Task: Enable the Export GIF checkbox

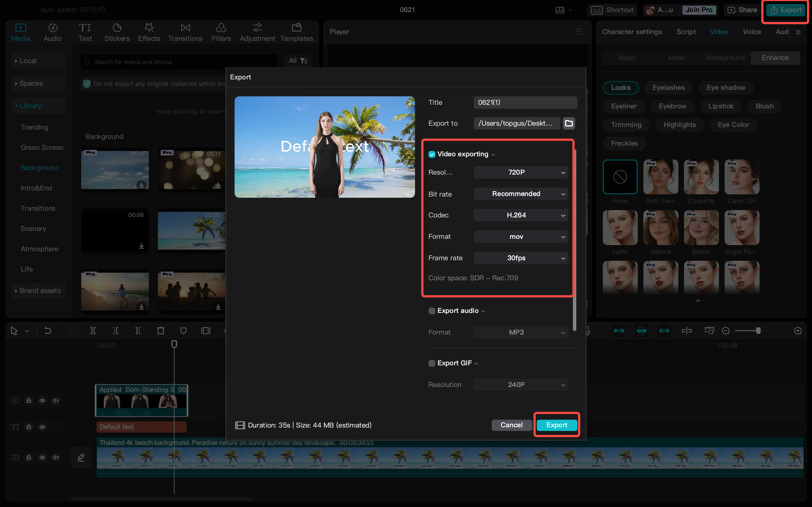Action: tap(432, 363)
